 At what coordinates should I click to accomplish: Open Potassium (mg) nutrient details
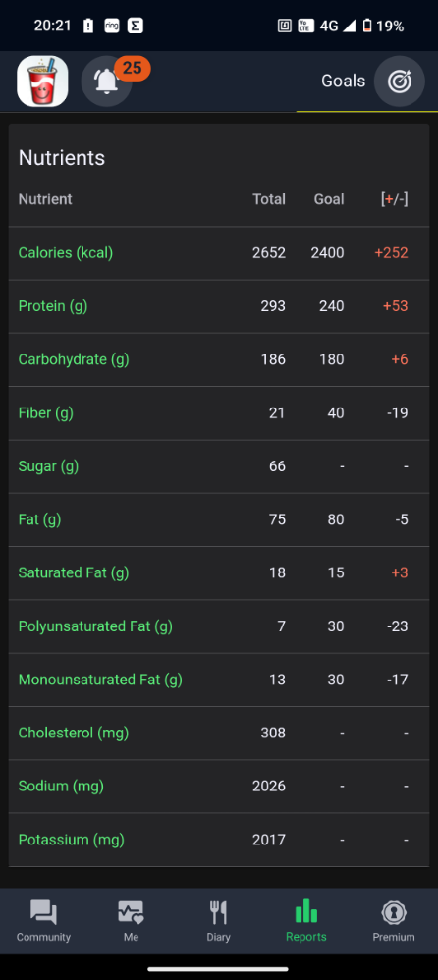coord(219,840)
